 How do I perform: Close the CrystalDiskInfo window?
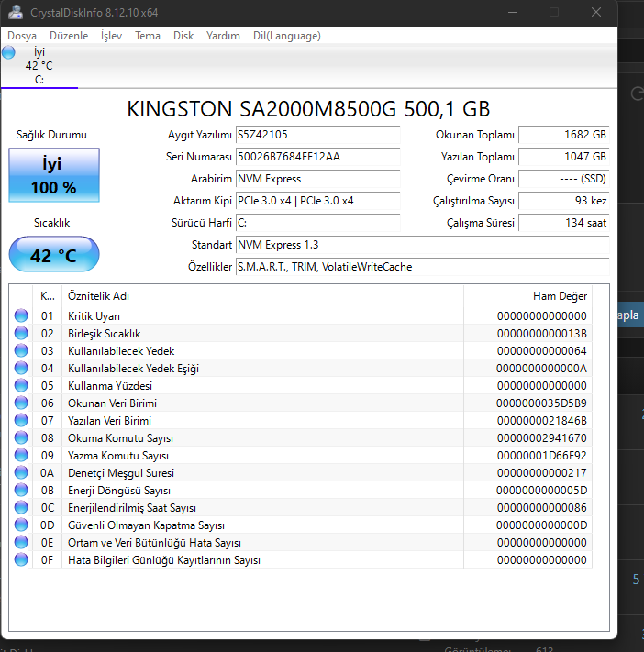click(596, 13)
